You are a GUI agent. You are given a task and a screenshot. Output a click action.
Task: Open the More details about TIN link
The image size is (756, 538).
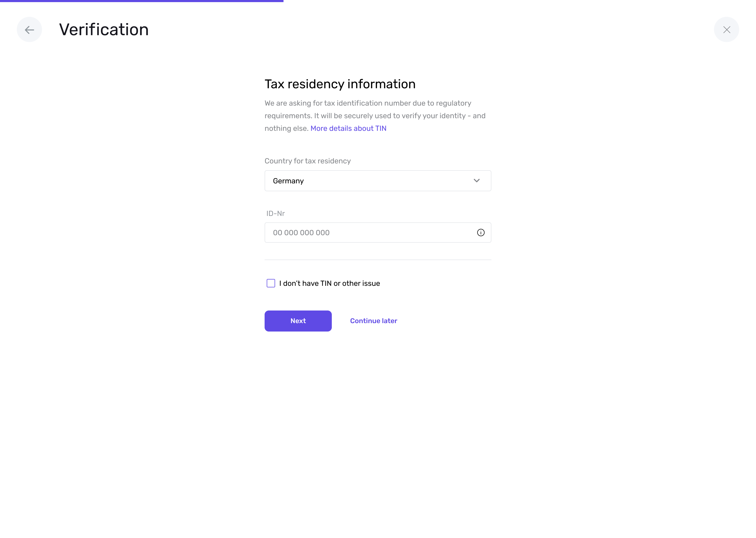click(348, 128)
